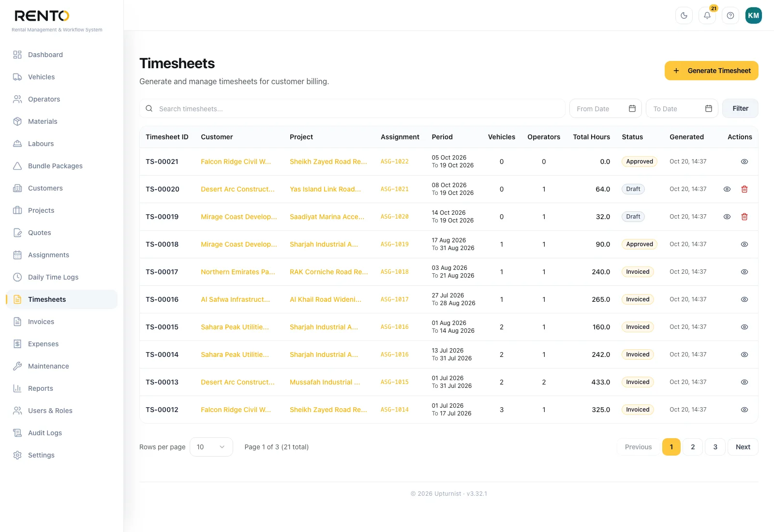Open Audit Logs in sidebar
Screen dimensions: 774x532
tap(61, 433)
